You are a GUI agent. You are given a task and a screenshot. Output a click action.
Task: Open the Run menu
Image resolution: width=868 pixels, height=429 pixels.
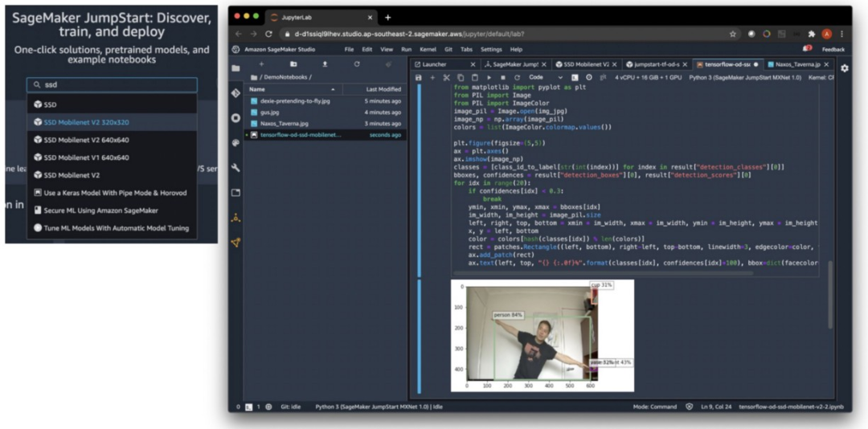(407, 49)
